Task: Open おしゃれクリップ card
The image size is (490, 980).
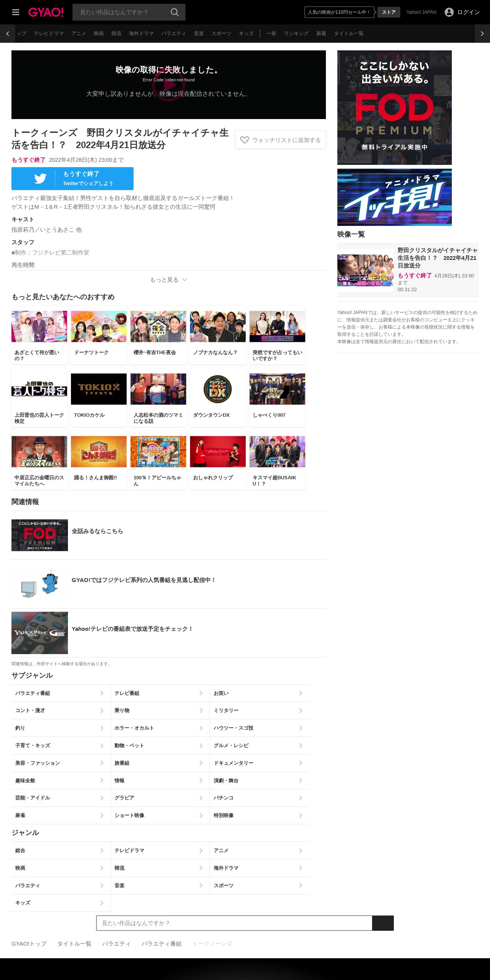Action: coord(218,460)
